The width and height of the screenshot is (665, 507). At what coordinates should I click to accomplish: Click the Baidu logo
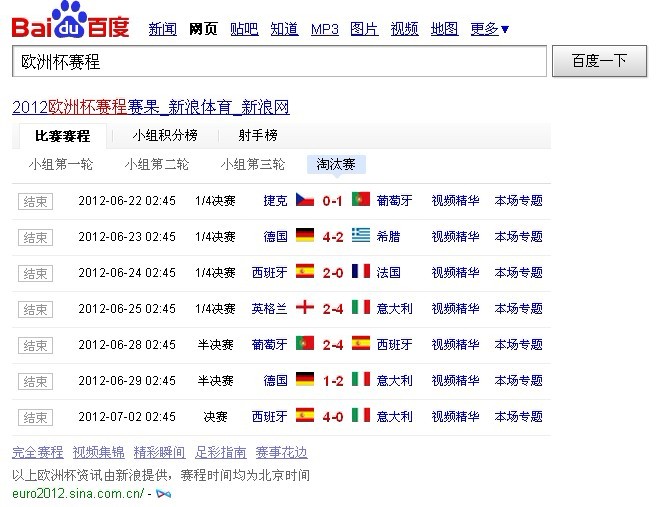click(x=70, y=22)
